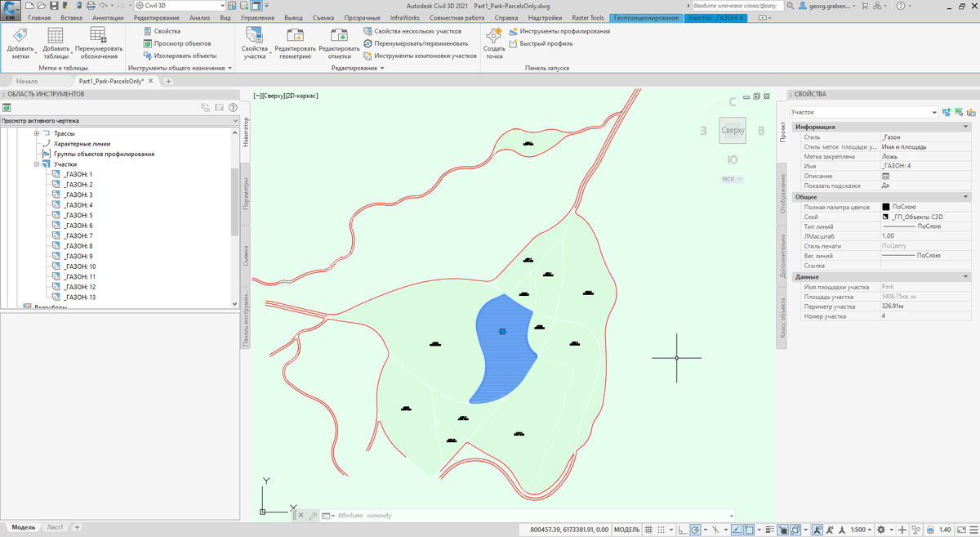Collapse the Данные section in Properties
980x537 pixels.
966,277
